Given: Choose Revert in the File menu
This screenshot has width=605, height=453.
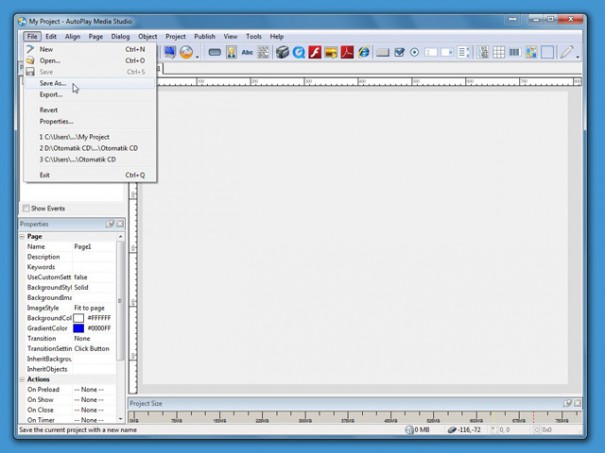Looking at the screenshot, I should click(x=90, y=110).
